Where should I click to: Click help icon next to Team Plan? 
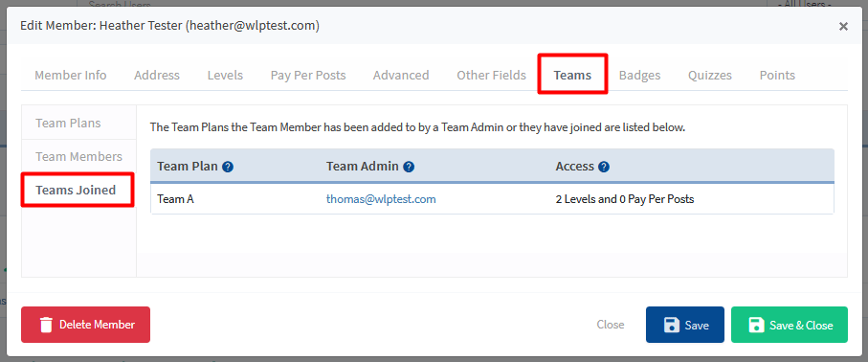point(228,167)
